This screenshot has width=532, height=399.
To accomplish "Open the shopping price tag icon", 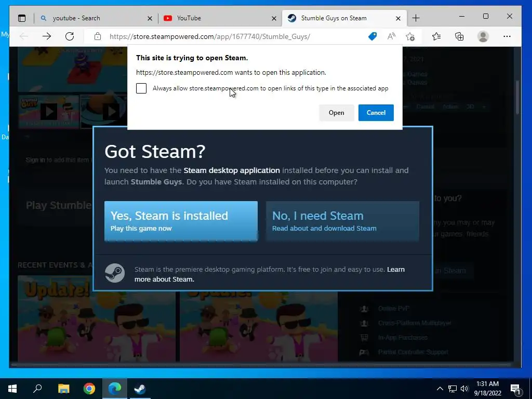I will click(373, 36).
